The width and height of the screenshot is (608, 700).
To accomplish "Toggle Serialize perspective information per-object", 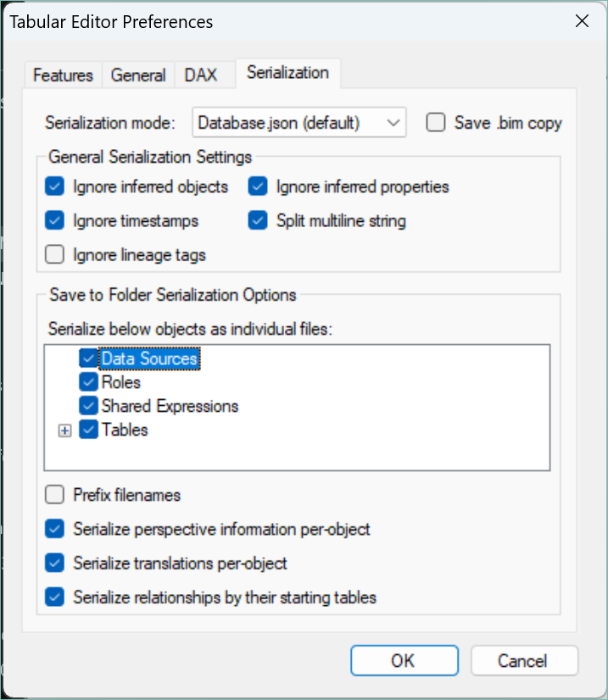I will 55,530.
